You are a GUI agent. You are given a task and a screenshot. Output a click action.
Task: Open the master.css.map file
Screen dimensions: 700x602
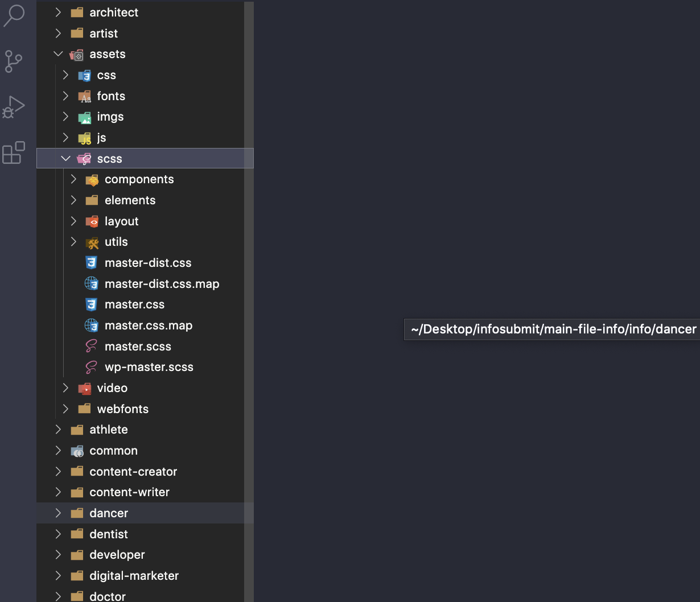(149, 325)
